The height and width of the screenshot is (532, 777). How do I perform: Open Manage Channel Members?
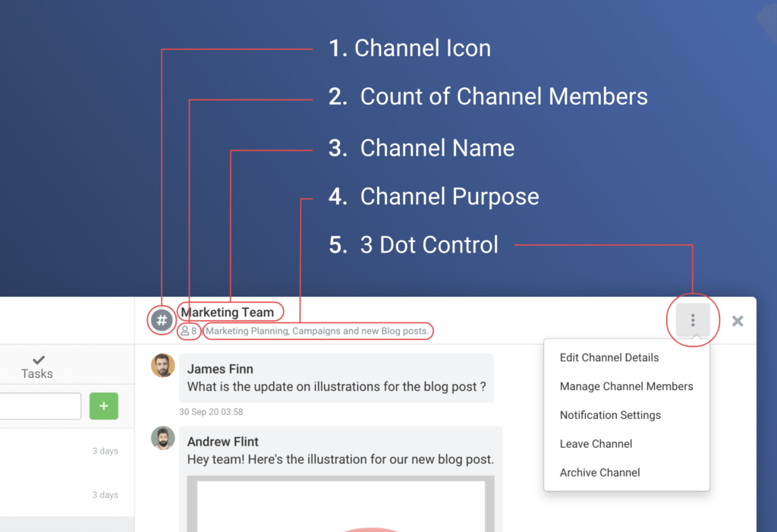click(x=626, y=386)
